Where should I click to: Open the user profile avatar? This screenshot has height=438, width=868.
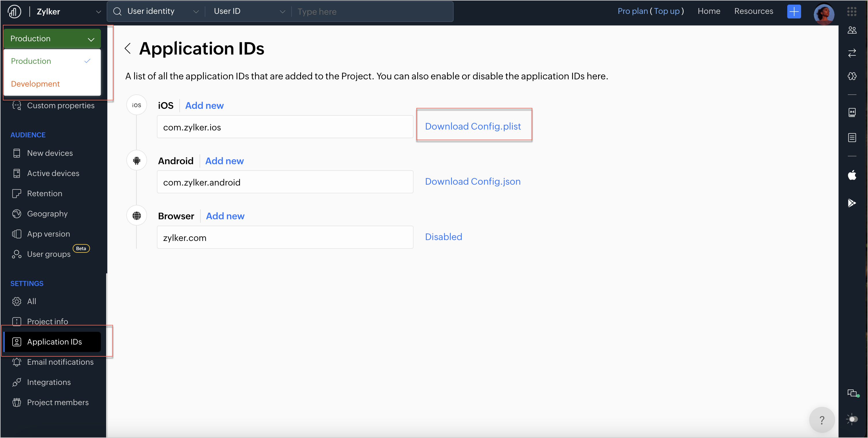(x=824, y=14)
